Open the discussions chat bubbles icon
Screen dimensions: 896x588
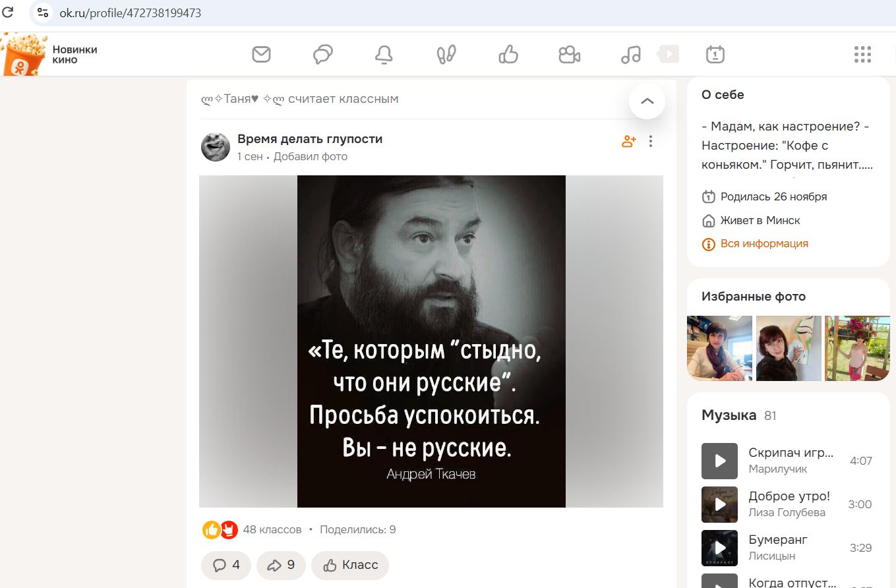(x=322, y=54)
